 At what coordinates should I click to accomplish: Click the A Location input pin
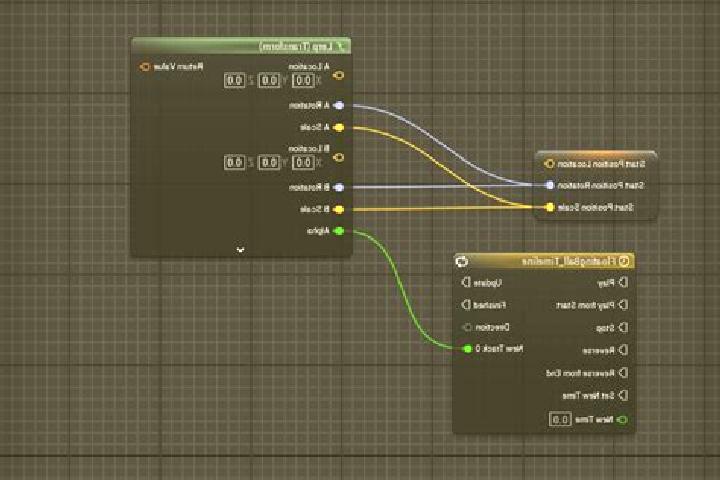click(338, 75)
